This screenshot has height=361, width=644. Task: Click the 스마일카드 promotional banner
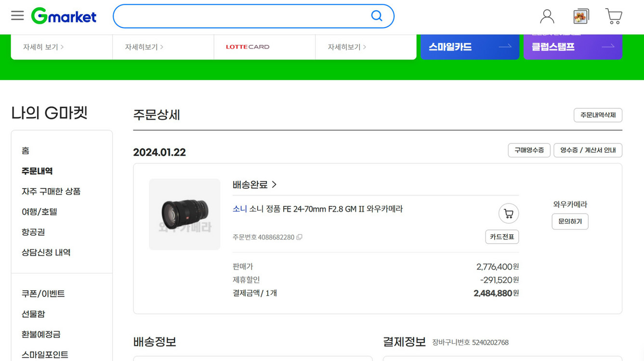pos(470,46)
